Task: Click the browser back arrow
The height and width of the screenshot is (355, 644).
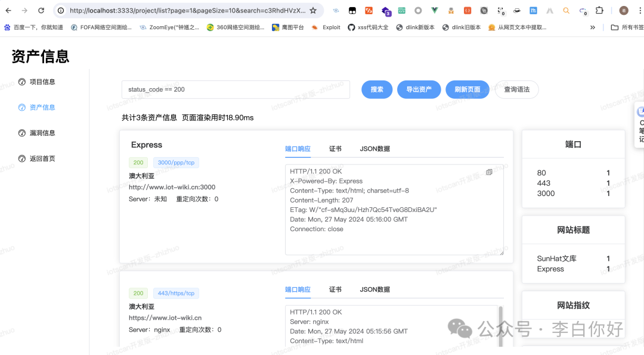Action: (x=8, y=10)
